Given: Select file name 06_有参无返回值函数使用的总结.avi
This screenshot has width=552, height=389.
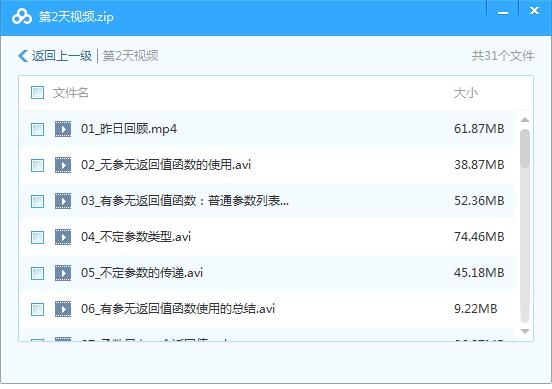Looking at the screenshot, I should (178, 309).
